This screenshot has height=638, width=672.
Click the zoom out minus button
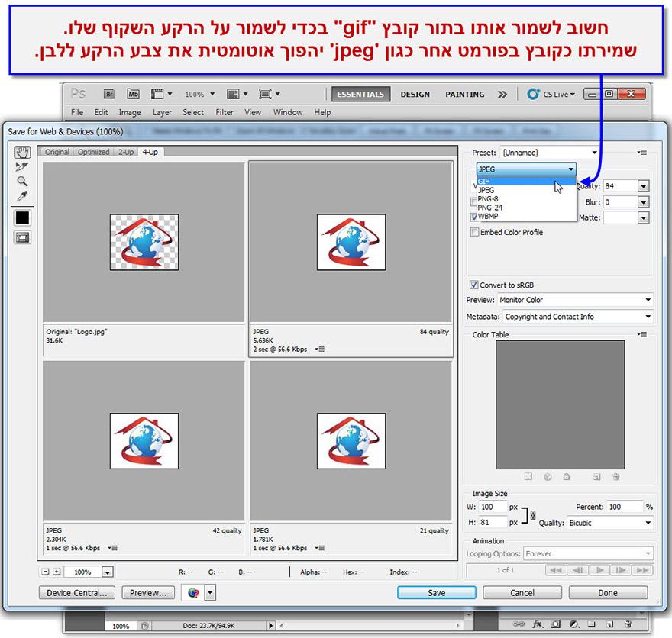pos(45,572)
